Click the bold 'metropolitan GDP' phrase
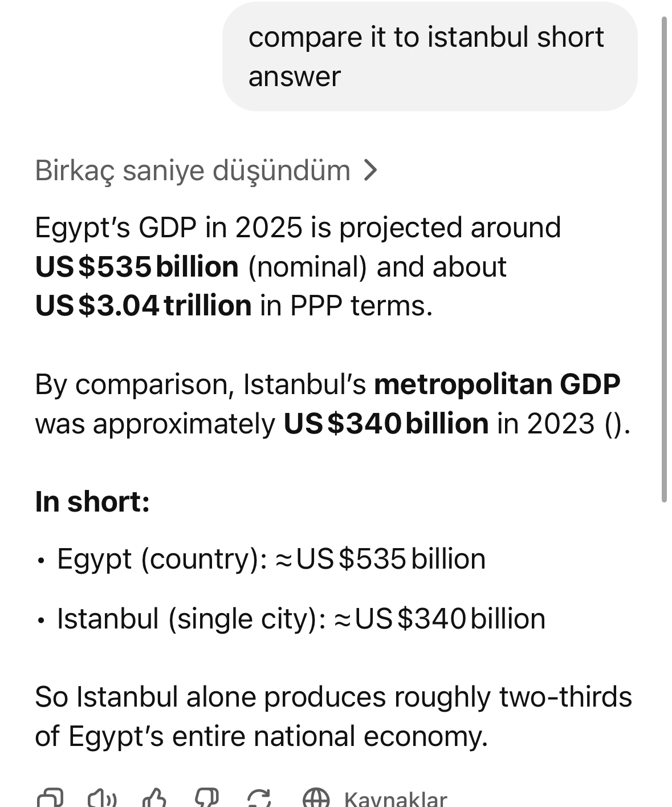The image size is (672, 807). 497,384
